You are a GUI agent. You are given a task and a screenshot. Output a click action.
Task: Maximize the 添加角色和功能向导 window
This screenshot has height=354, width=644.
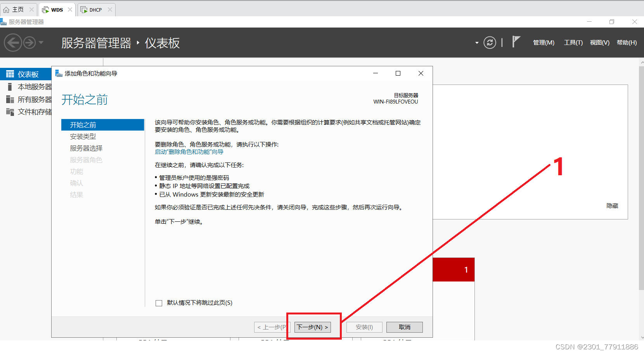pyautogui.click(x=398, y=73)
